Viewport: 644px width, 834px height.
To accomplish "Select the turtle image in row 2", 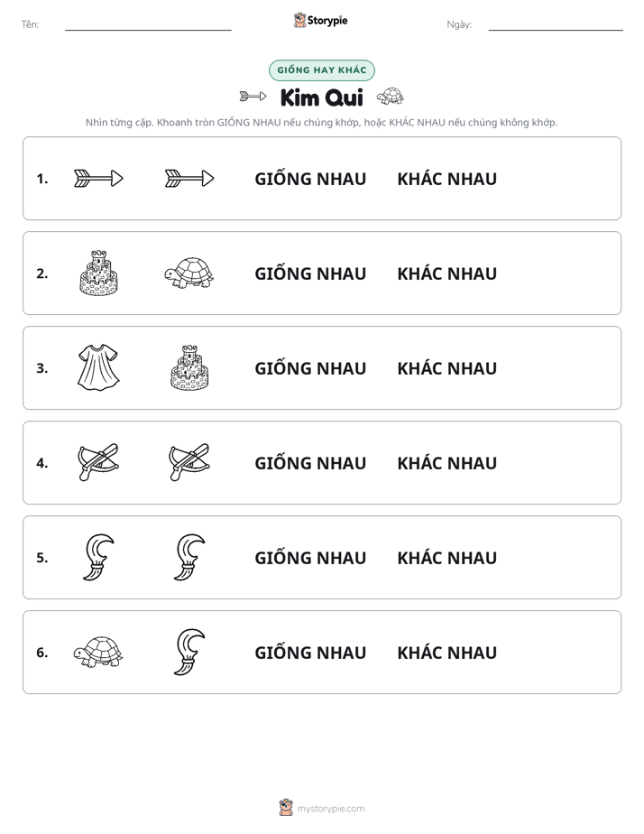I will pos(189,273).
